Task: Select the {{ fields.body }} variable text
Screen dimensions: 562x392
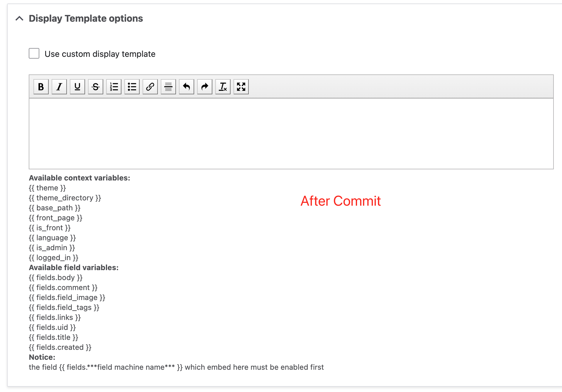Action: tap(55, 277)
